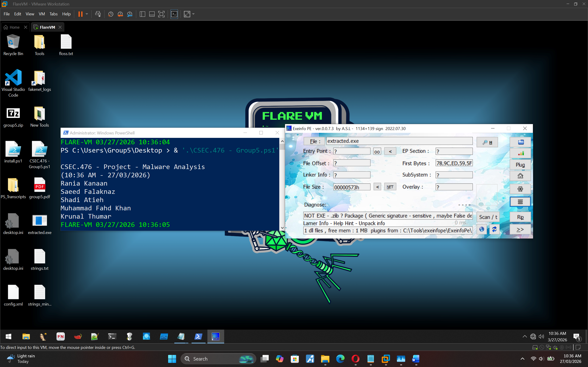Click the three-lines menu button in Exeinfo
The width and height of the screenshot is (588, 367).
[520, 202]
